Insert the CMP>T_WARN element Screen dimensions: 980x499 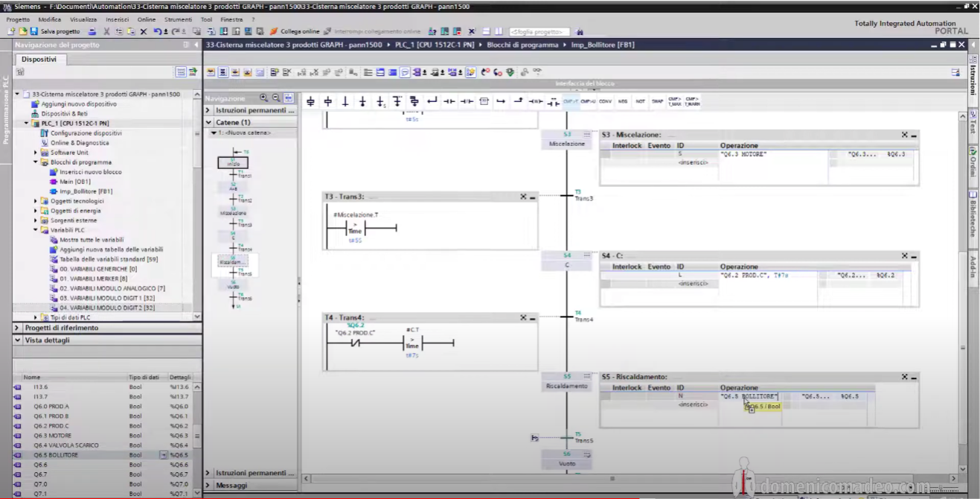[692, 101]
